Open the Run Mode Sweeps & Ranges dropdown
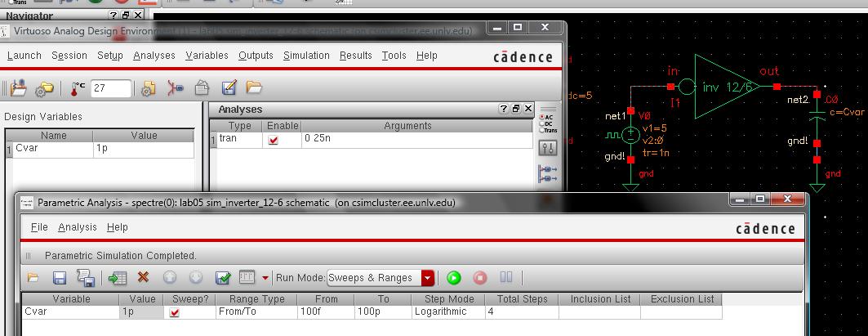Image resolution: width=868 pixels, height=336 pixels. click(381, 278)
